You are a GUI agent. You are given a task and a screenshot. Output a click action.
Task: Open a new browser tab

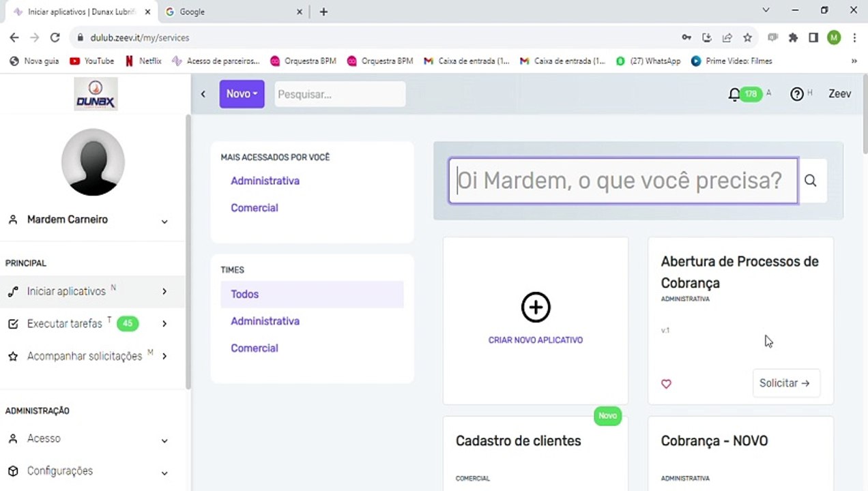(x=323, y=12)
